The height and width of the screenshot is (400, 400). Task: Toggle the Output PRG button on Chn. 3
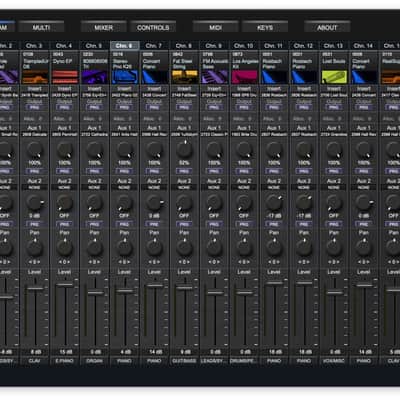click(x=35, y=108)
